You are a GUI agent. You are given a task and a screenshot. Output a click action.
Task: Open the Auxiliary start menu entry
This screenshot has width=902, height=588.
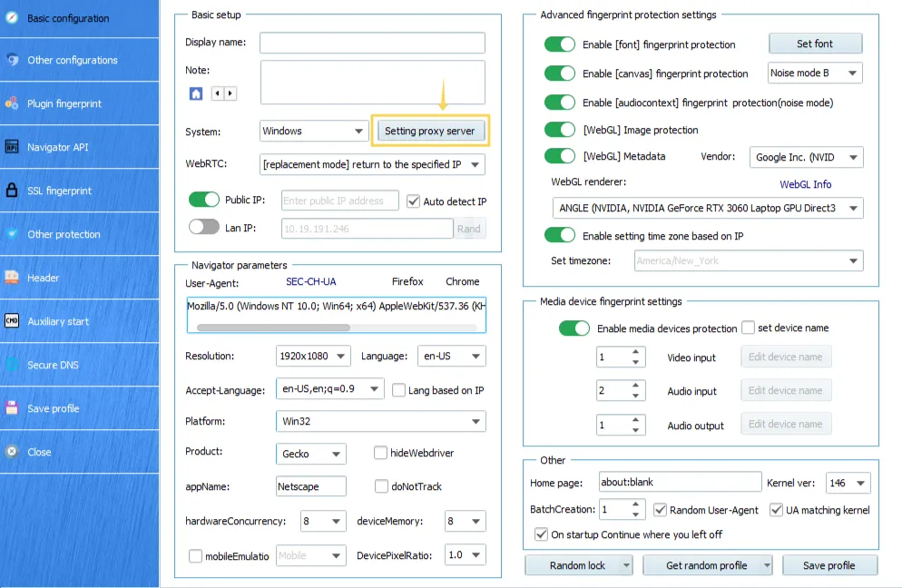coord(79,321)
